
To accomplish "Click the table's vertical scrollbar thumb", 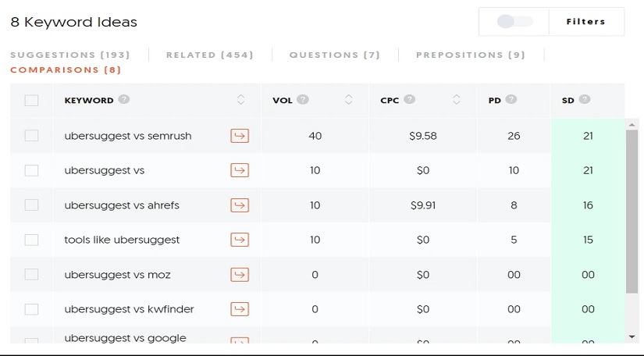I will point(632,212).
